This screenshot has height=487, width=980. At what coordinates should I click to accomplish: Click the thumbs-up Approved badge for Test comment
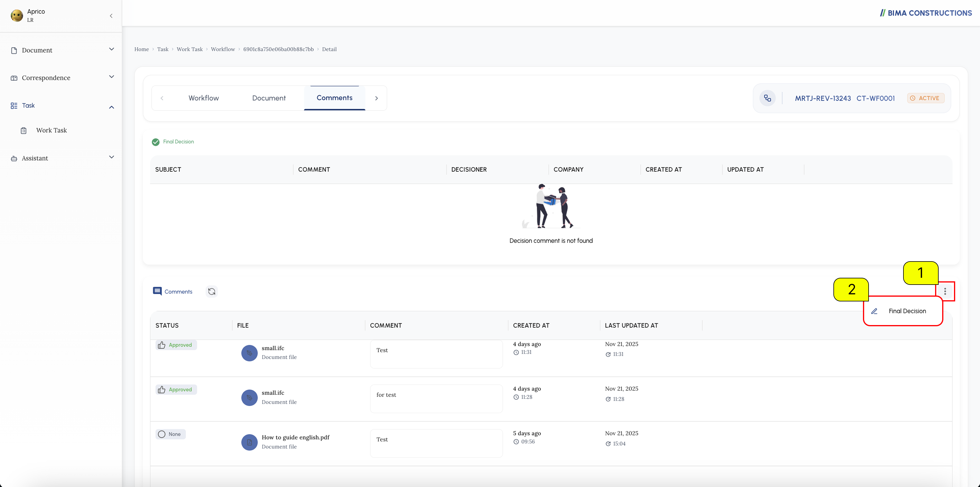tap(176, 345)
